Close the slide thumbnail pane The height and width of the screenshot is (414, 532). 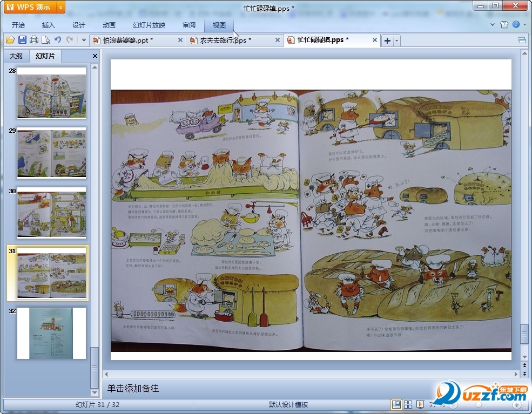95,56
